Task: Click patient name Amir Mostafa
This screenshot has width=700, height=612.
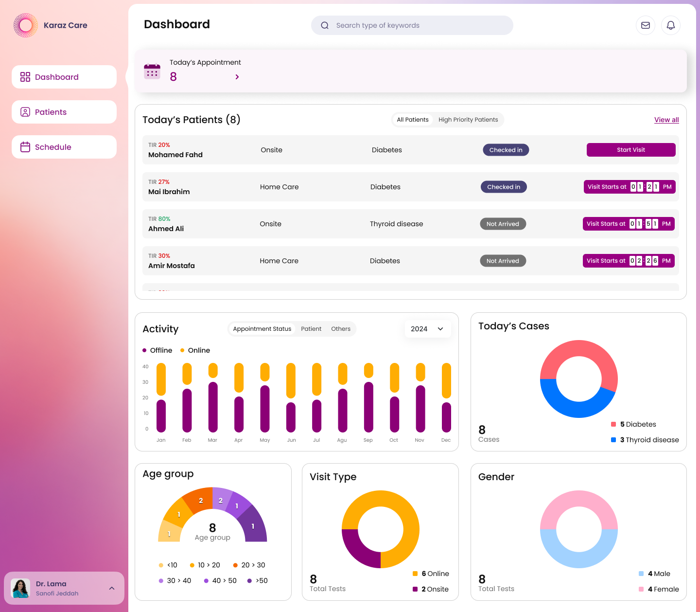Action: tap(172, 266)
